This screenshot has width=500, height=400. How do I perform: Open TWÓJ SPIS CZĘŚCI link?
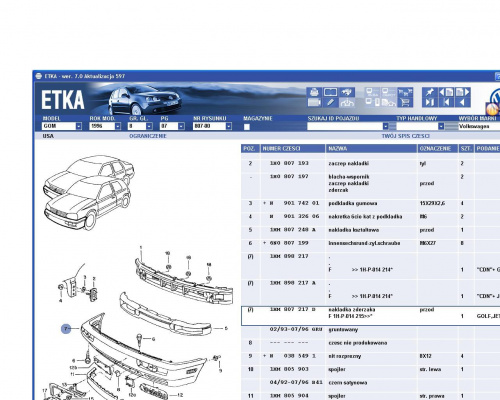[x=405, y=136]
